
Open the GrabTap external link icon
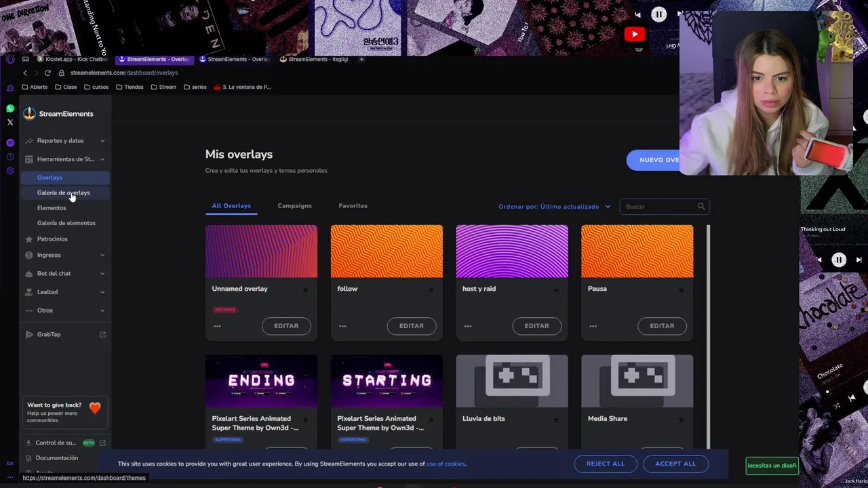[102, 334]
